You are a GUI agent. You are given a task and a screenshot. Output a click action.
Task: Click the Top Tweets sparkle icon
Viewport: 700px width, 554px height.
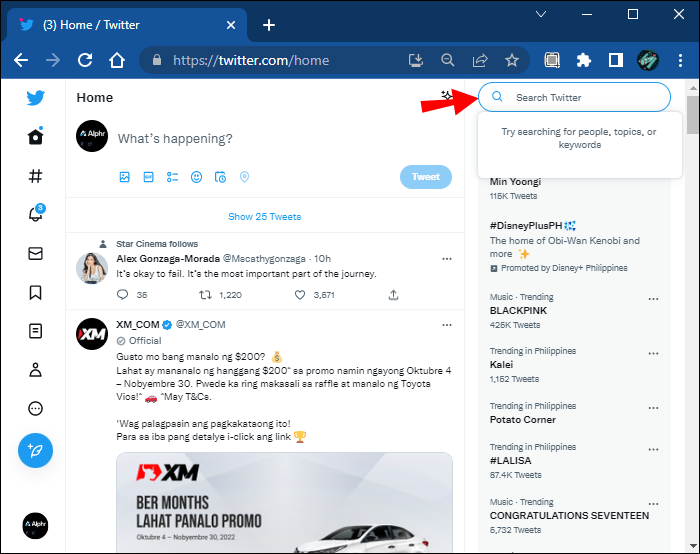tap(446, 95)
